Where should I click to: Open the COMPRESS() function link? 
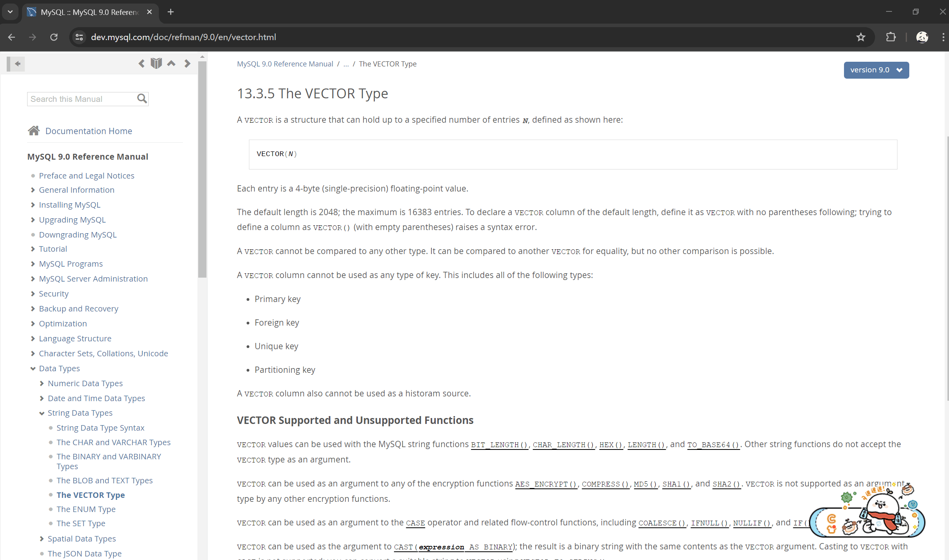[x=606, y=484]
